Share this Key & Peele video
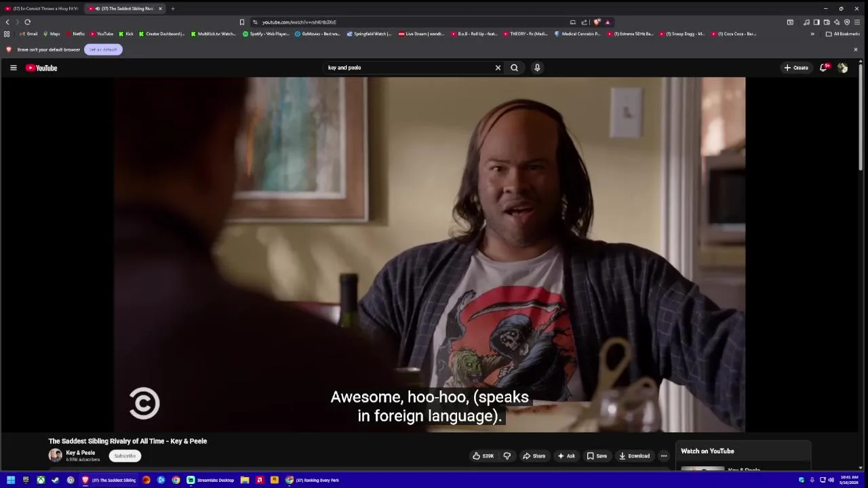The image size is (868, 488). pos(534,456)
